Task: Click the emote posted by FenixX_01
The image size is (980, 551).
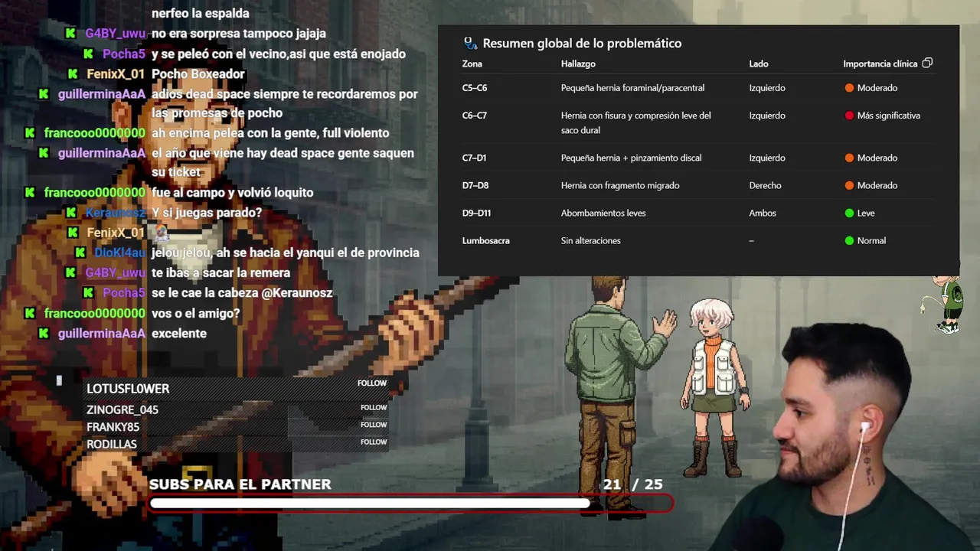Action: 161,233
